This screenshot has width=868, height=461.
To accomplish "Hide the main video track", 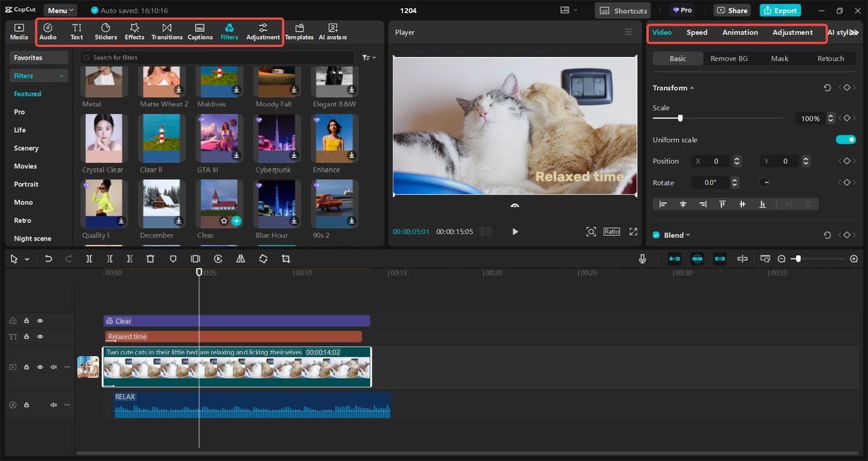I will [x=40, y=367].
